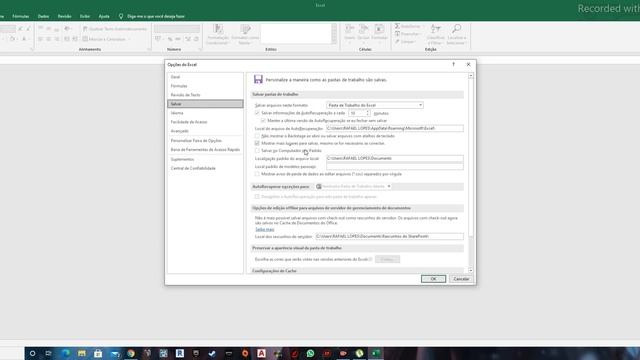
Task: Click the Cores button
Action: point(387,259)
